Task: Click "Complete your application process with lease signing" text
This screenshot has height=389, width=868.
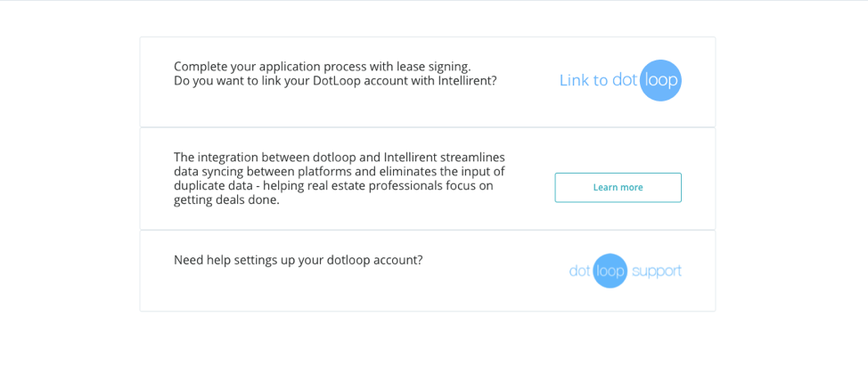Action: coord(322,66)
